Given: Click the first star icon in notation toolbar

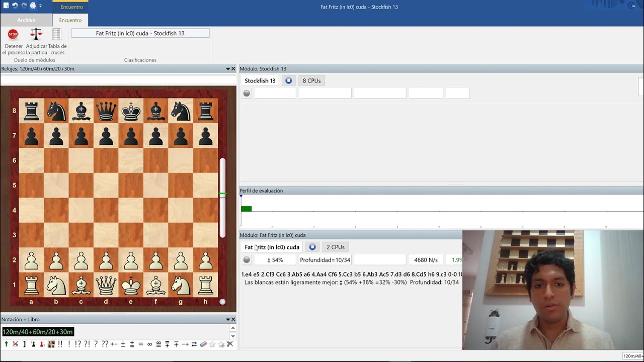Looking at the screenshot, I should pyautogui.click(x=212, y=344).
